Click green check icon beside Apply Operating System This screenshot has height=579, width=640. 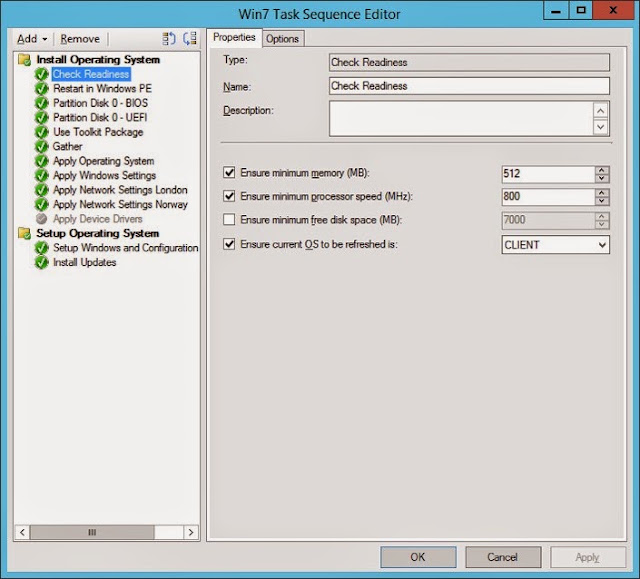click(x=41, y=161)
